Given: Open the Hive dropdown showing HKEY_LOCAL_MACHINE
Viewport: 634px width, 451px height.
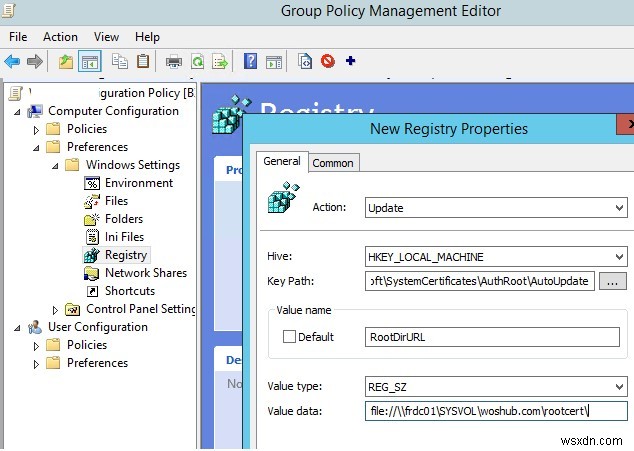Looking at the screenshot, I should [x=496, y=257].
